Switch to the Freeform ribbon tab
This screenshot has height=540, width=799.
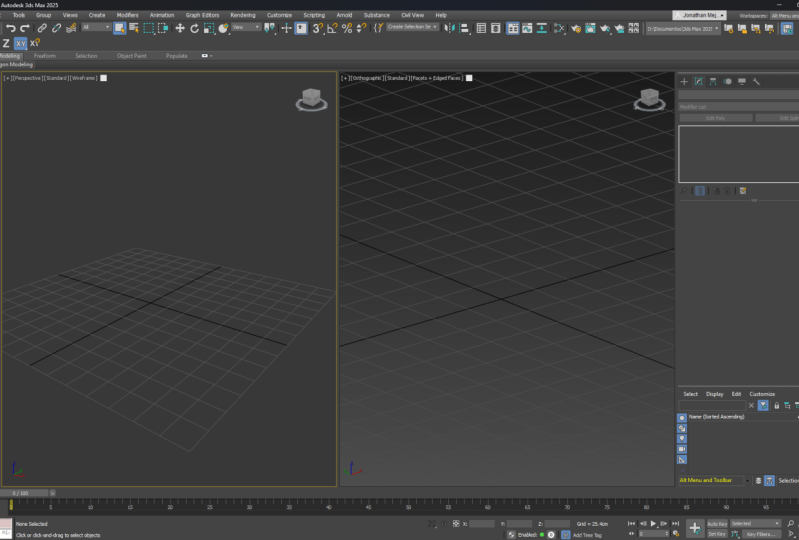coord(45,56)
